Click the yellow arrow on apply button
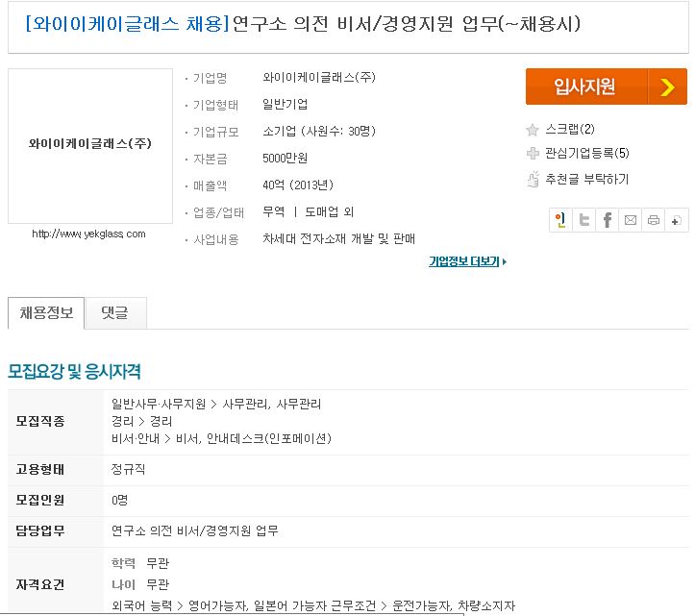 coord(667,86)
